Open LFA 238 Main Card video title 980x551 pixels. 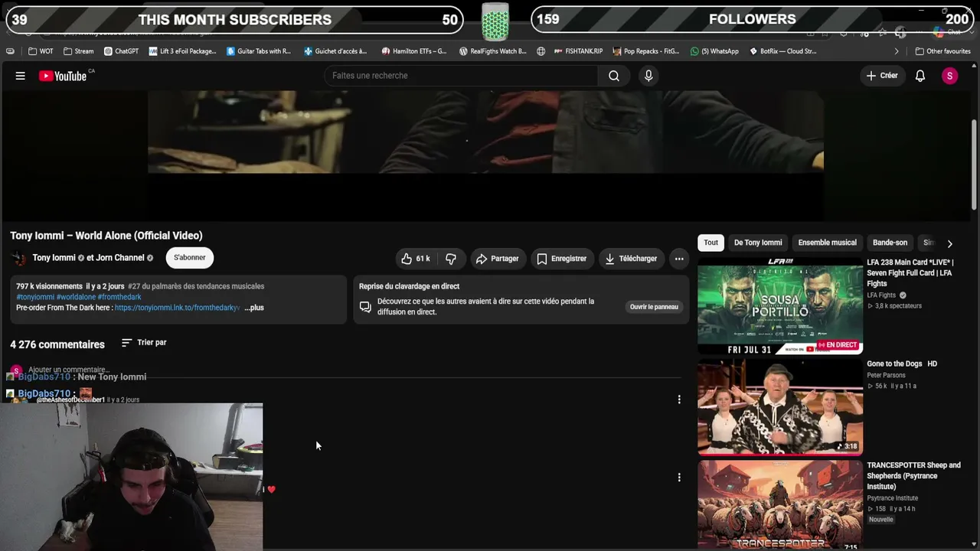(910, 273)
